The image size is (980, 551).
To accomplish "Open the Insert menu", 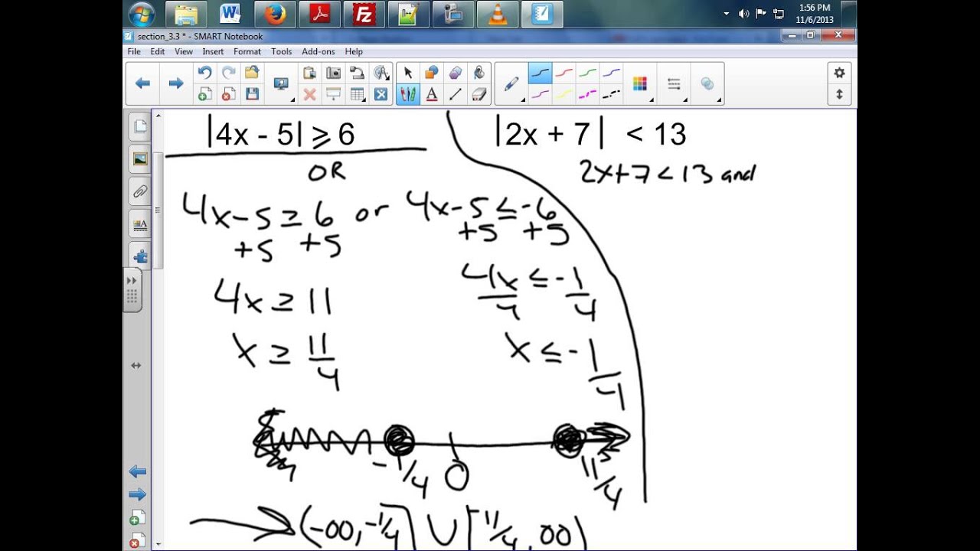I will click(213, 51).
